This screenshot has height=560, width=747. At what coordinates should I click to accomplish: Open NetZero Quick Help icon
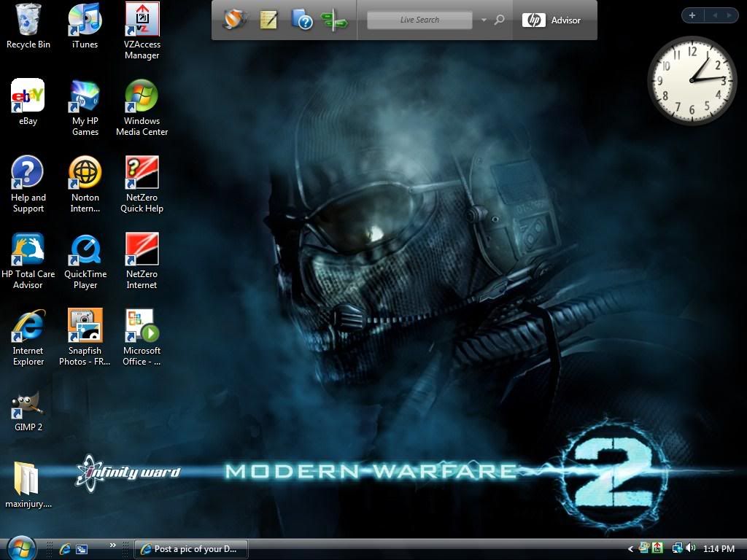coord(142,184)
